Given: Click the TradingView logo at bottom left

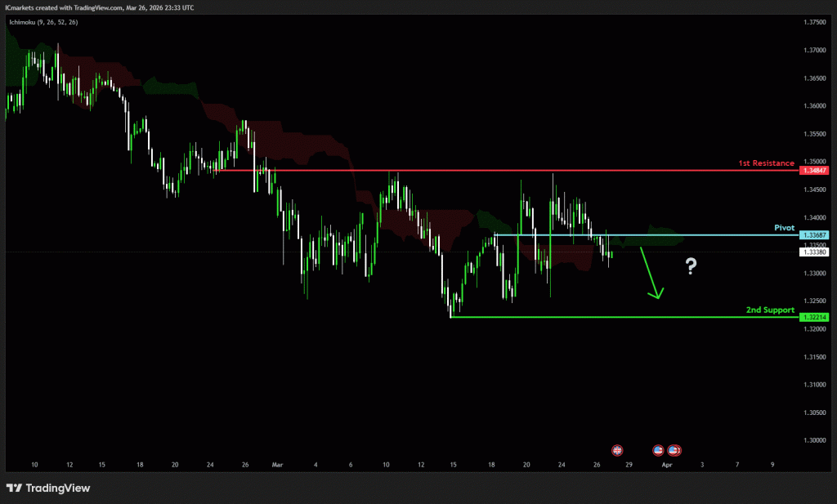Looking at the screenshot, I should click(x=47, y=488).
